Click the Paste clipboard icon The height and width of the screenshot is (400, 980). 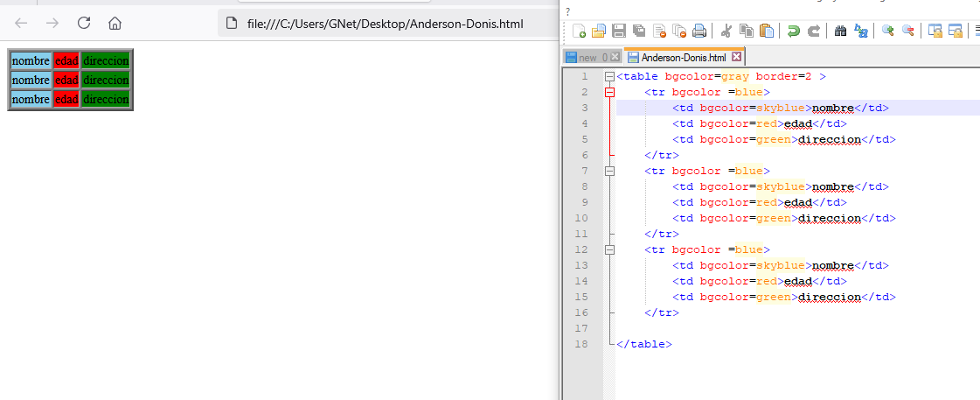coord(766,31)
